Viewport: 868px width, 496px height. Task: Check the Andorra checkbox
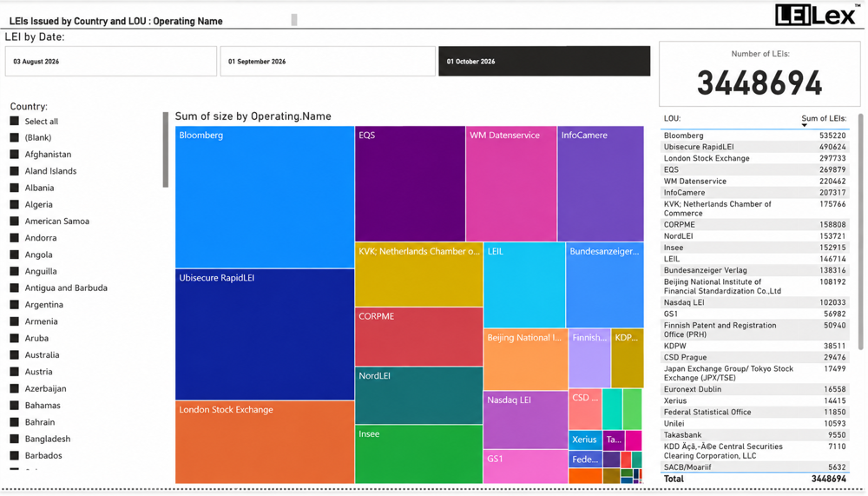click(15, 237)
